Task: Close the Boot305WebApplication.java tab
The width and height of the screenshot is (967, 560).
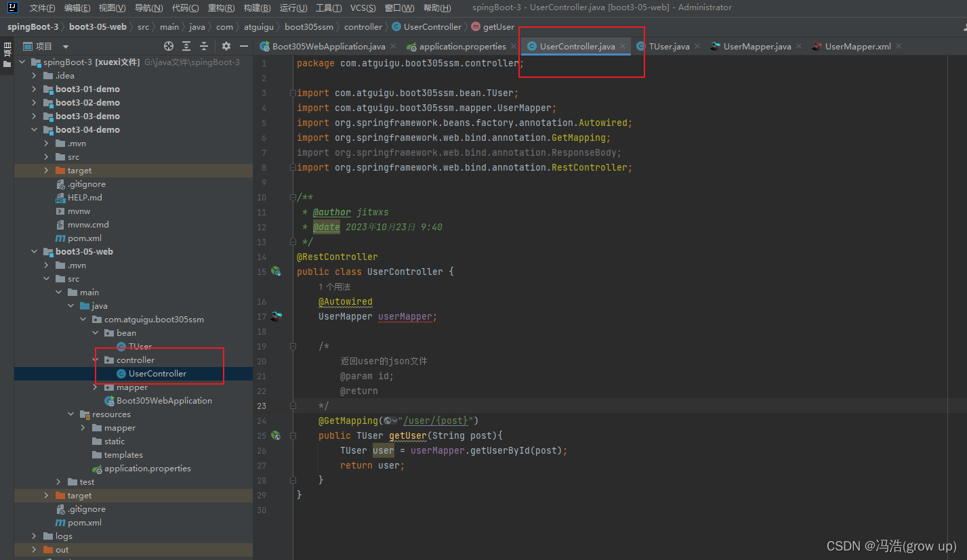Action: 392,47
